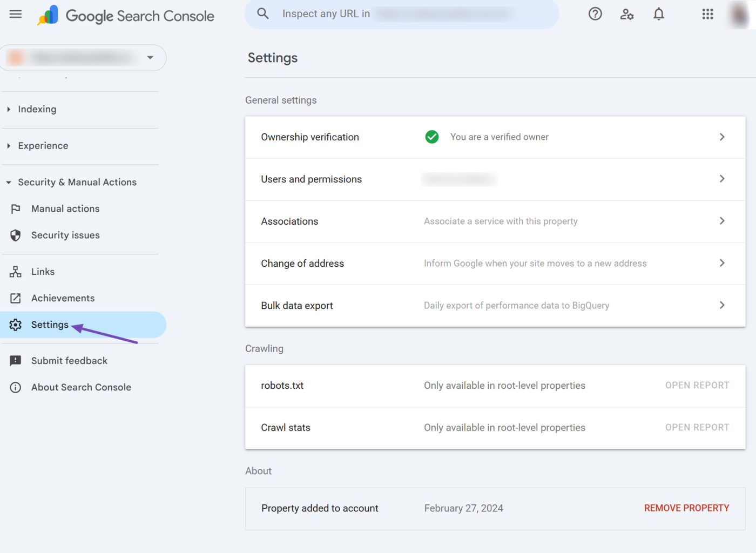Click the Manual actions flag icon
The width and height of the screenshot is (756, 553).
[x=16, y=209]
